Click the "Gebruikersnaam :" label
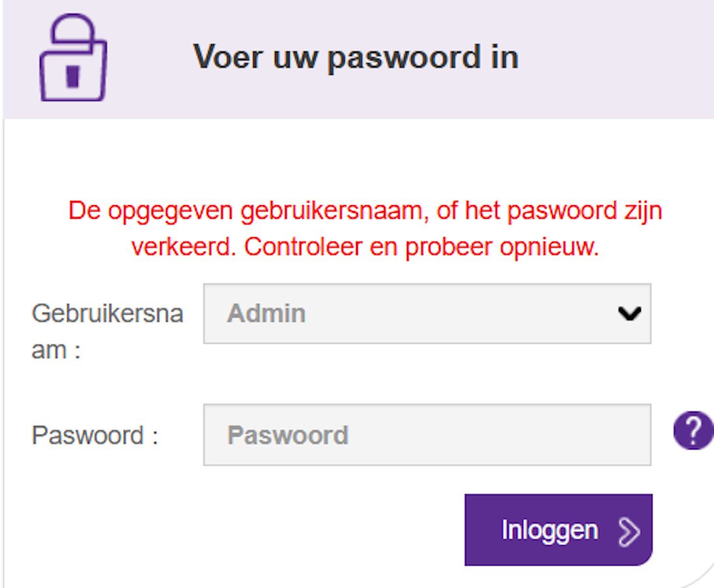 [108, 332]
